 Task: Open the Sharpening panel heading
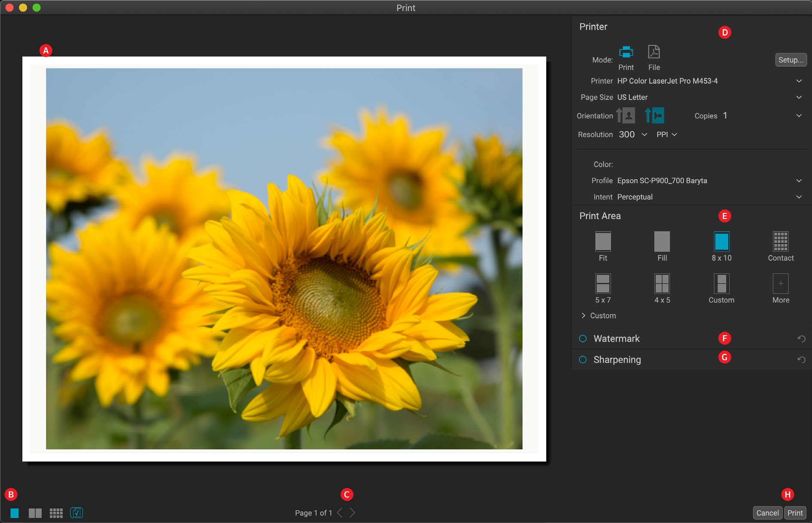(x=617, y=360)
